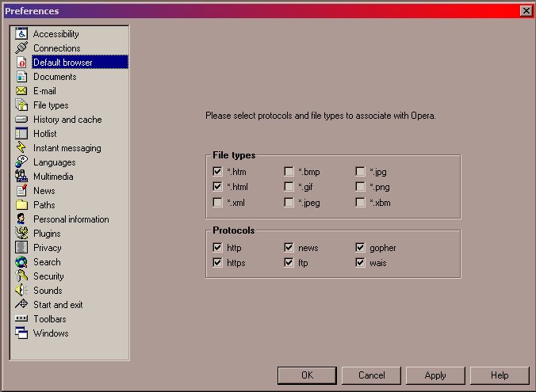Viewport: 536px width, 392px height.
Task: Click the Default browser Opera icon
Action: pyautogui.click(x=21, y=62)
